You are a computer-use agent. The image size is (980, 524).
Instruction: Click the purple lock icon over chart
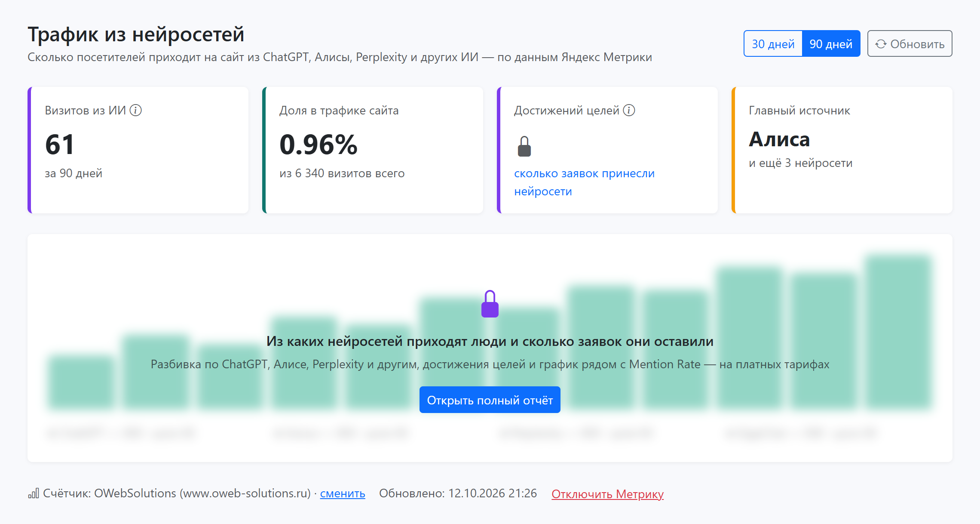(490, 304)
